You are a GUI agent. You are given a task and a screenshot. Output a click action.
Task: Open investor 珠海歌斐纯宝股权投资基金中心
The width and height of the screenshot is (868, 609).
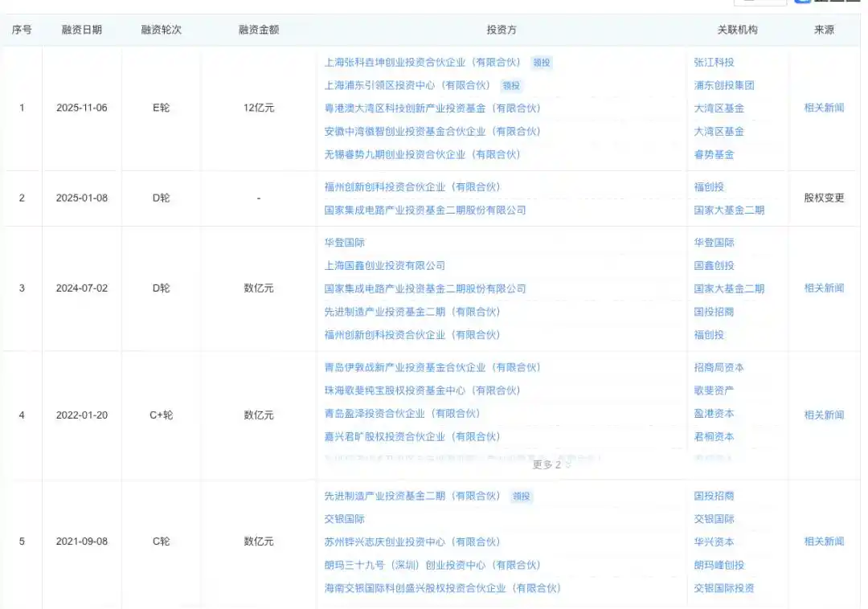click(x=423, y=390)
